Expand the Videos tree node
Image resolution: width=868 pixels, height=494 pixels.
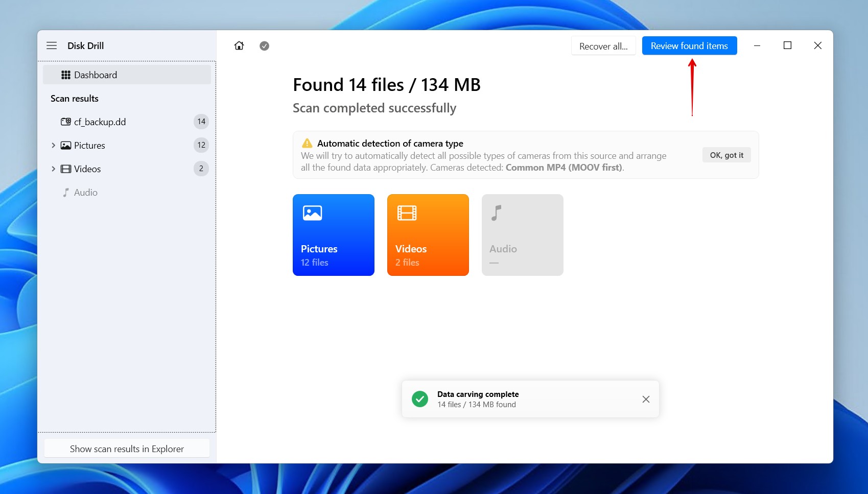tap(53, 169)
